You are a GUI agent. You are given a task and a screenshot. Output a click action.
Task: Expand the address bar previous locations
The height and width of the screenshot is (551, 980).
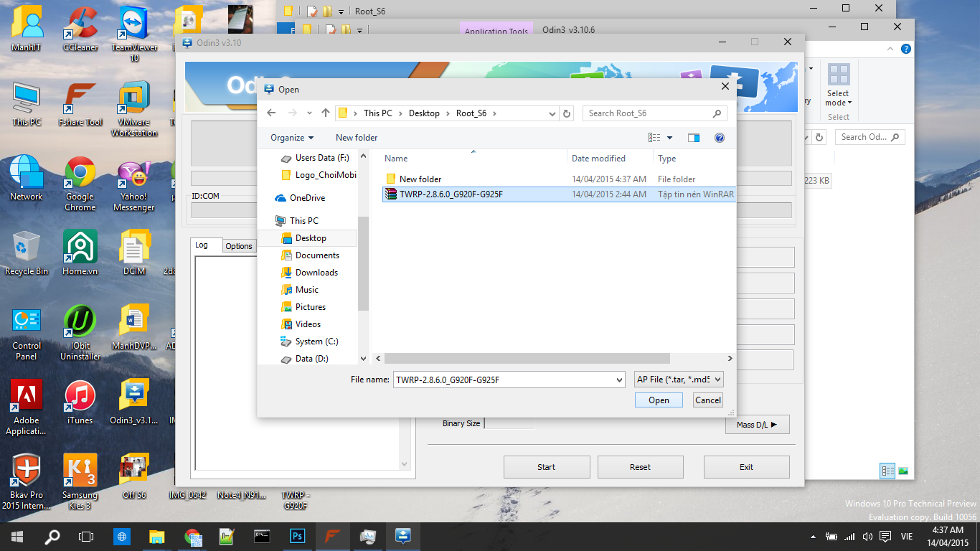552,113
